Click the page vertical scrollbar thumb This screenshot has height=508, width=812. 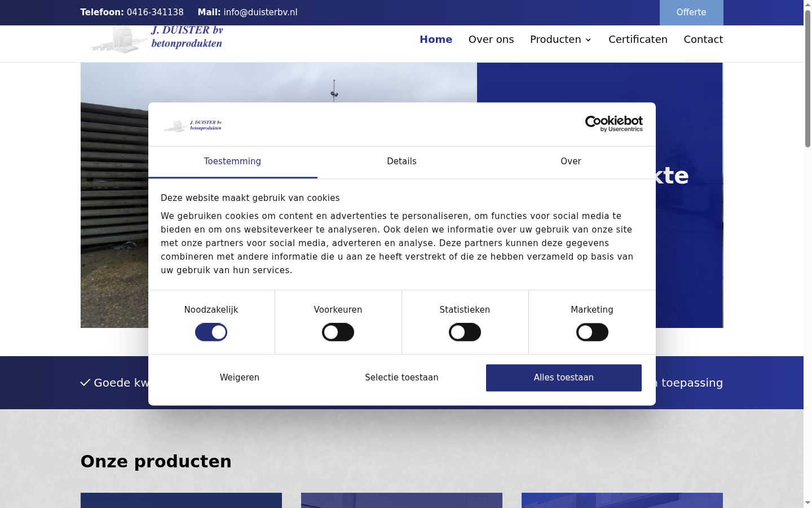[x=807, y=79]
